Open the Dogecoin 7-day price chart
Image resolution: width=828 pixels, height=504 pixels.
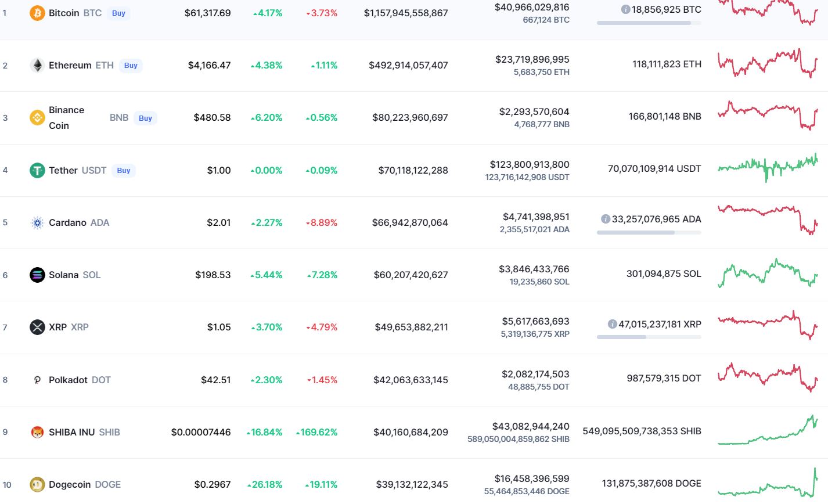[768, 483]
